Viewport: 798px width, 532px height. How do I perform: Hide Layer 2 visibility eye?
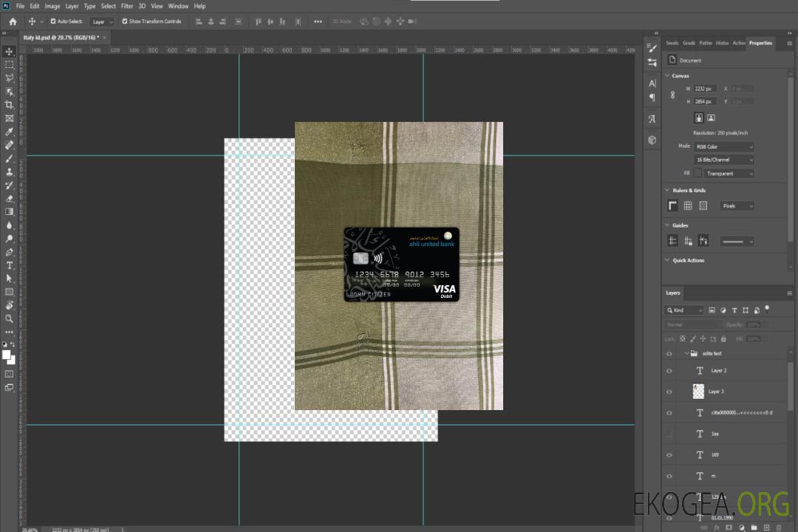tap(669, 371)
